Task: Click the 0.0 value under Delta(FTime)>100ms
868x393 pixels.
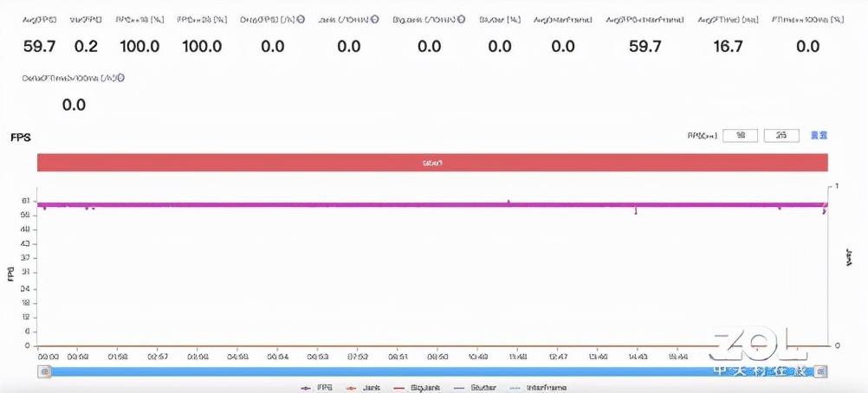Action: [74, 105]
